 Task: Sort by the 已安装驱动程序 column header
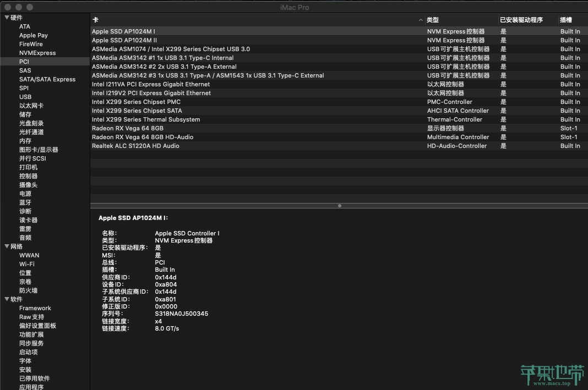point(521,20)
